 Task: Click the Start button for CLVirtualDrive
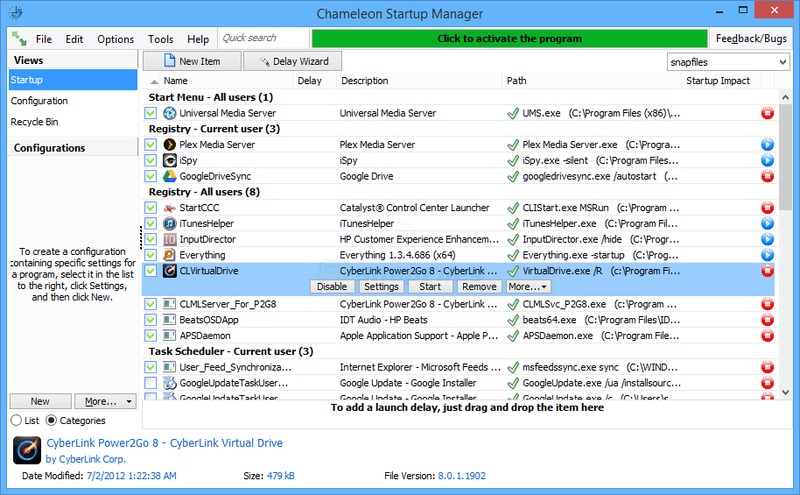[x=430, y=287]
